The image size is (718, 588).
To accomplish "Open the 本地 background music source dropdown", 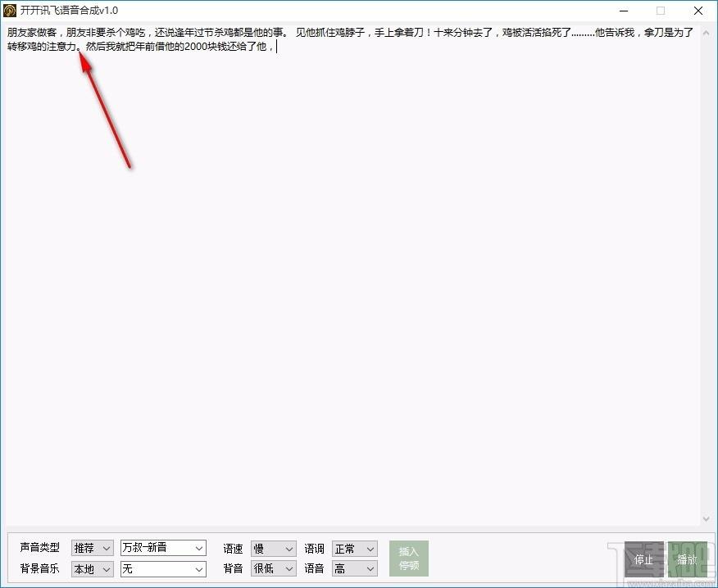I will (92, 569).
